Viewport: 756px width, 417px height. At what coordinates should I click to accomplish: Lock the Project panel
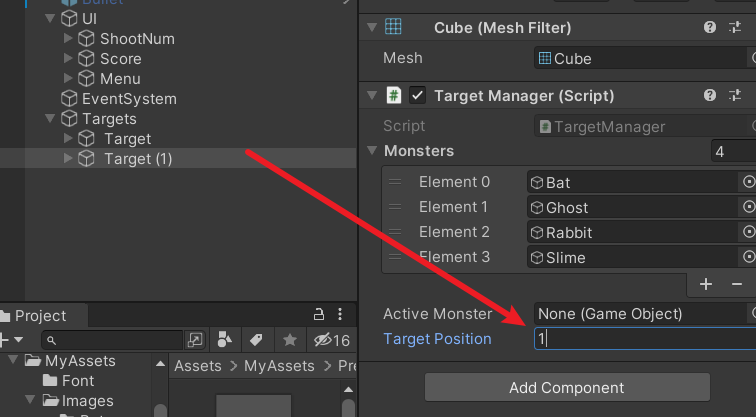[x=319, y=314]
